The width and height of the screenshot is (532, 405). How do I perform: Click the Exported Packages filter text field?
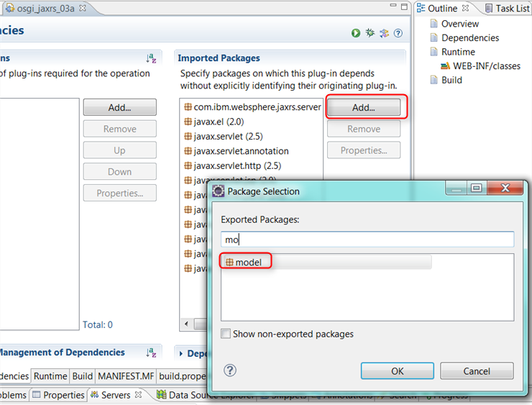[367, 240]
